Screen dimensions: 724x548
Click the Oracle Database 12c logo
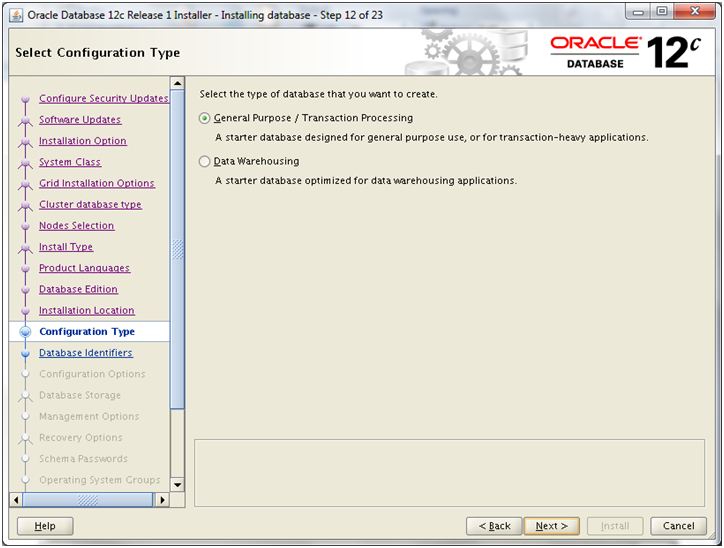(x=625, y=52)
